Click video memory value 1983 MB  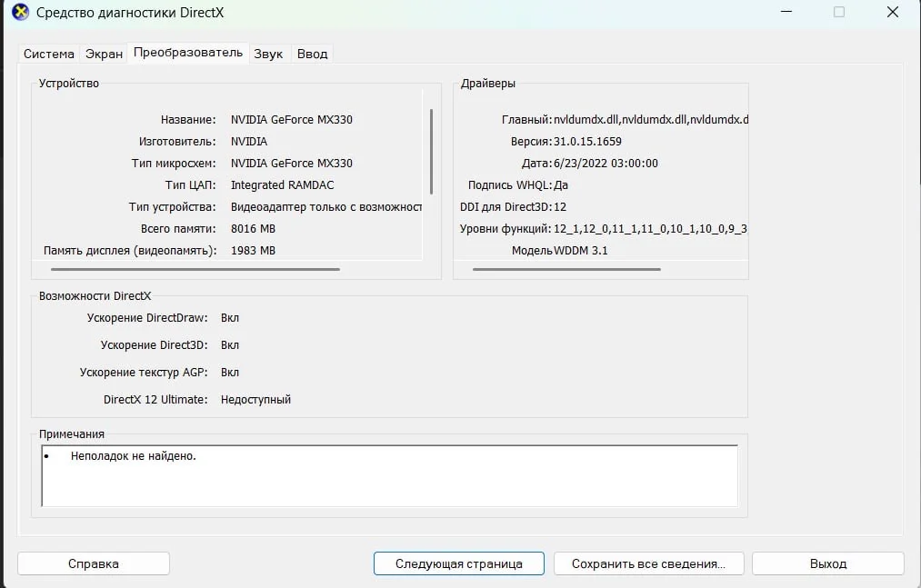click(x=253, y=250)
